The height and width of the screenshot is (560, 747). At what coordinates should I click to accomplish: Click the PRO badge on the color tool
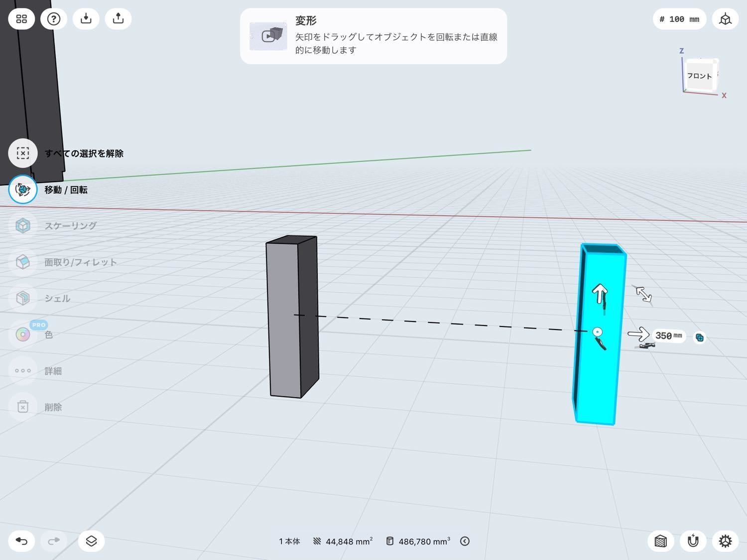pyautogui.click(x=39, y=325)
